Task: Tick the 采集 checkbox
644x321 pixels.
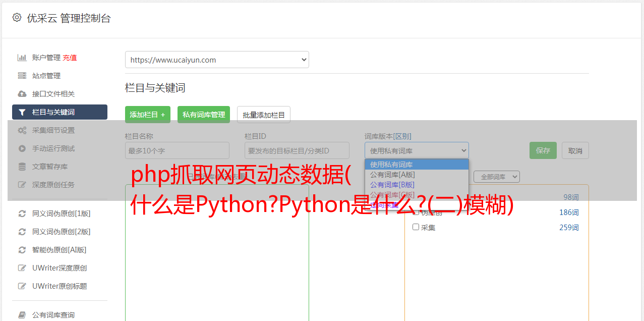Action: (x=416, y=227)
